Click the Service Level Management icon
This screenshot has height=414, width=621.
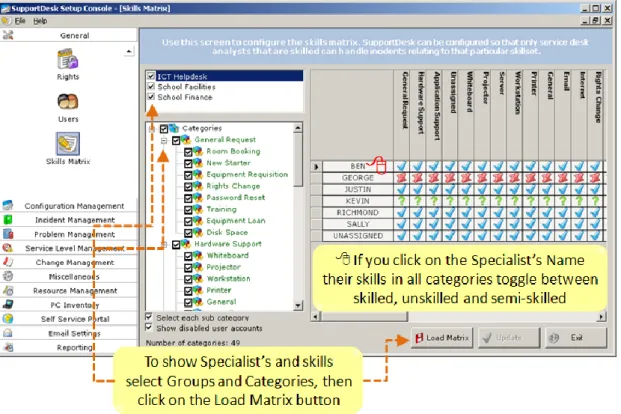[8, 248]
